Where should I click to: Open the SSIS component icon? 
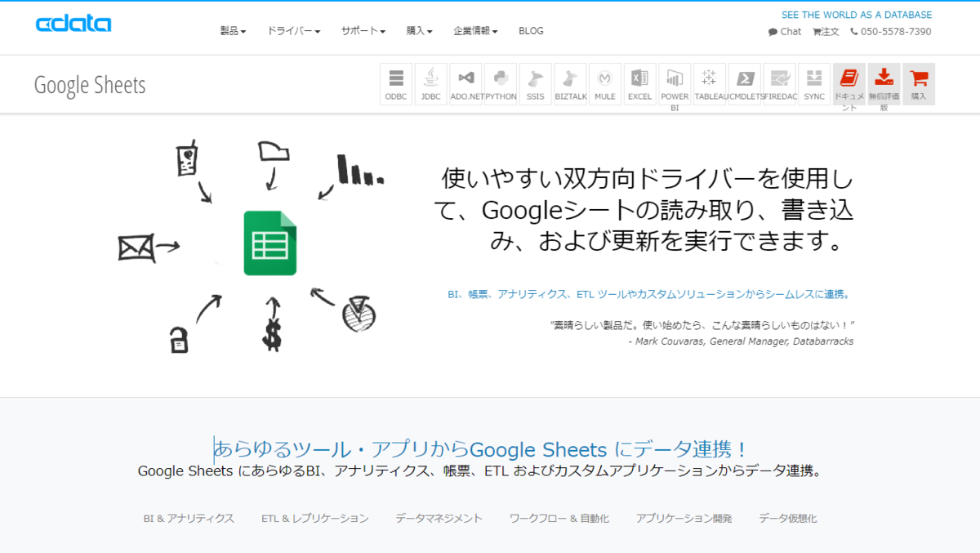pyautogui.click(x=536, y=84)
